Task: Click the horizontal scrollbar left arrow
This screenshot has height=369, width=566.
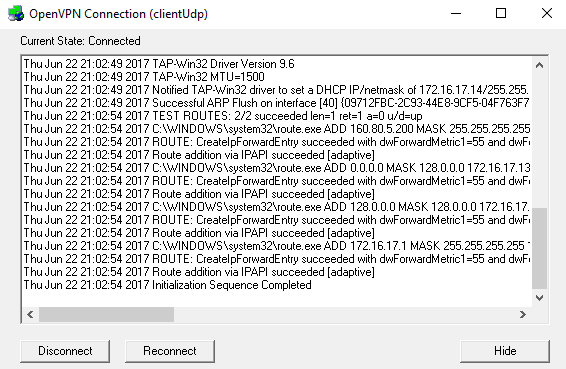Action: point(30,314)
